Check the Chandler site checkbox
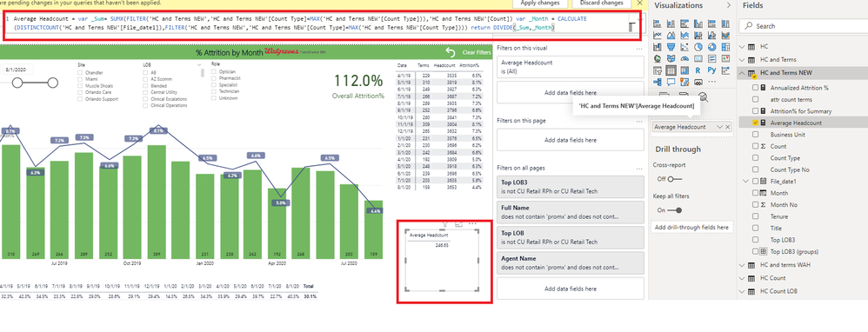Screen dimensions: 868x332 pyautogui.click(x=80, y=72)
